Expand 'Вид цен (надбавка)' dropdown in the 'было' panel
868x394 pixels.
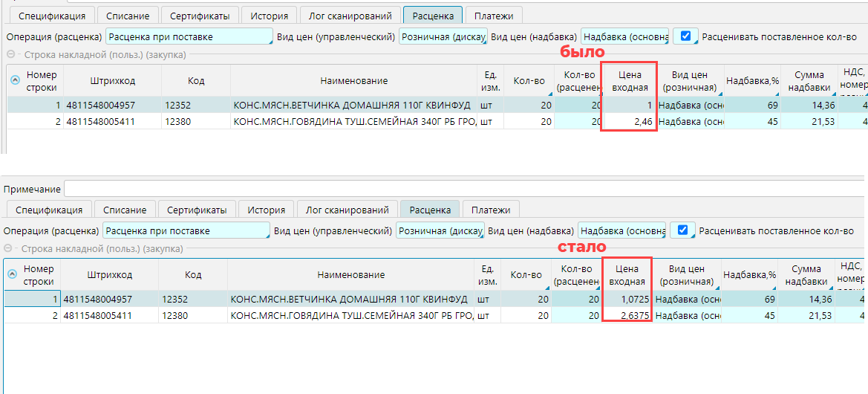point(624,37)
